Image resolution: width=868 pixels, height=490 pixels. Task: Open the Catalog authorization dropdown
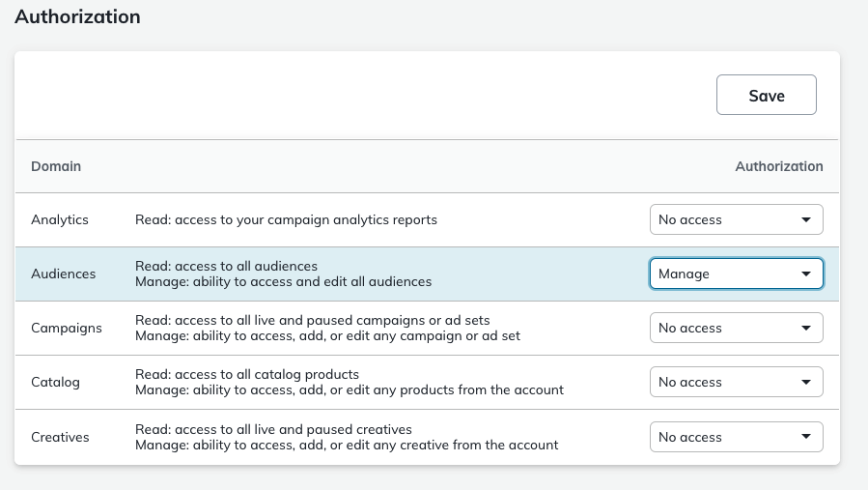point(736,382)
